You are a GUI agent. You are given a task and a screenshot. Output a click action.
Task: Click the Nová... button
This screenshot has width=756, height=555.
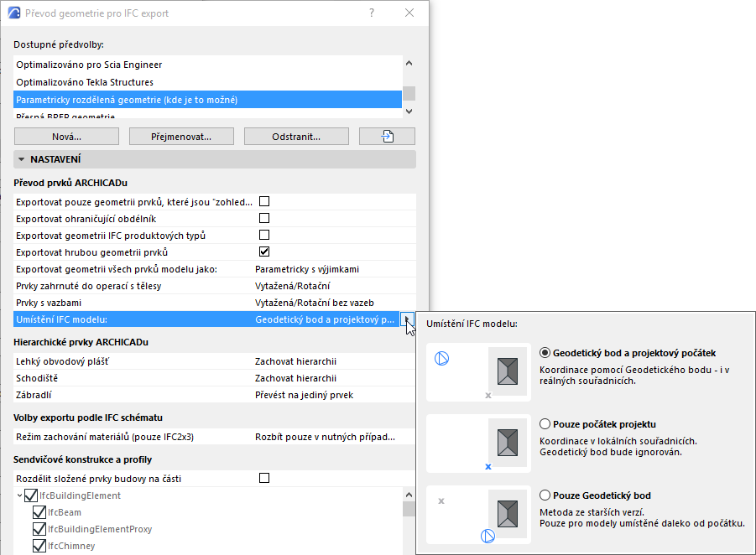(x=66, y=137)
